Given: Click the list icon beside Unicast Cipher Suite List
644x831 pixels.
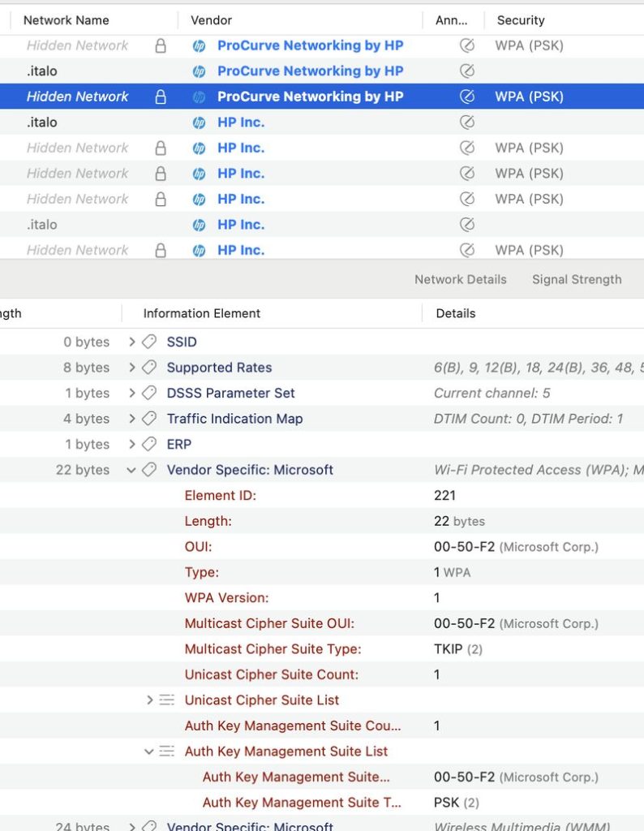Looking at the screenshot, I should pos(167,700).
